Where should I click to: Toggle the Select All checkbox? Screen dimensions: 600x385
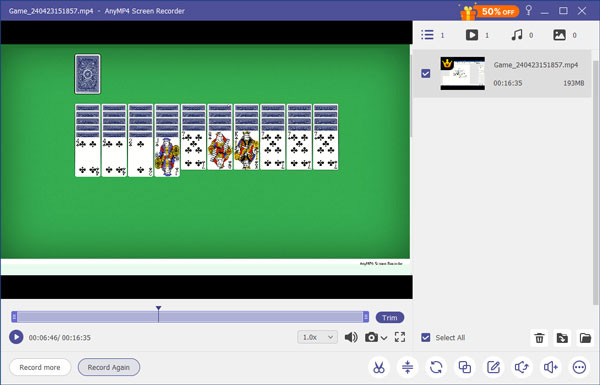coord(426,338)
